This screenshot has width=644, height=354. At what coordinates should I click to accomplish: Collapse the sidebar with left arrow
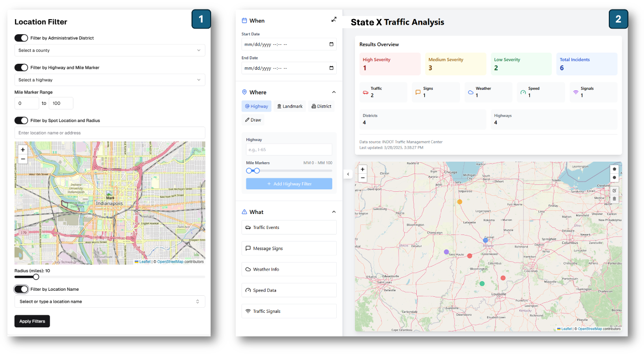(x=347, y=174)
